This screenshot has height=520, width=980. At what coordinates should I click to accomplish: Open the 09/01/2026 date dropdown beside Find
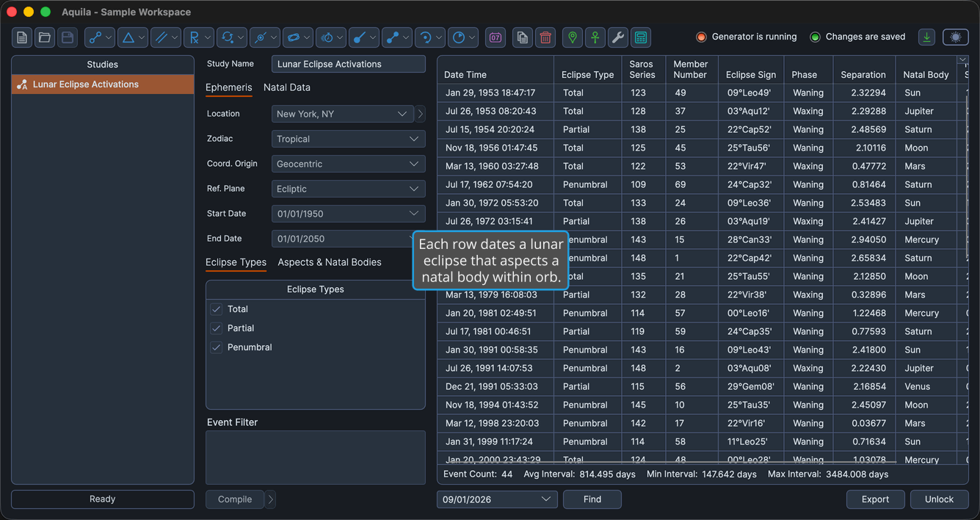[497, 499]
